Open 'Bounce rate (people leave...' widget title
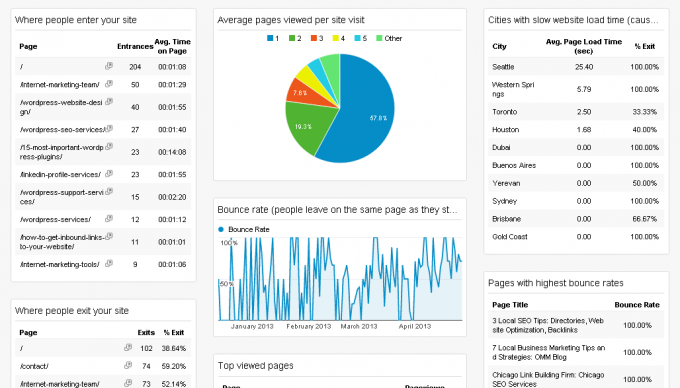Image resolution: width=680 pixels, height=388 pixels. pos(337,210)
